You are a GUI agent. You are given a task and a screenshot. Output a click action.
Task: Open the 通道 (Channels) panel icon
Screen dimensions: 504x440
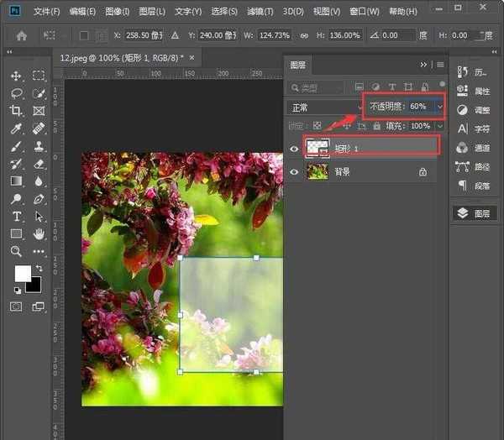[x=475, y=147]
